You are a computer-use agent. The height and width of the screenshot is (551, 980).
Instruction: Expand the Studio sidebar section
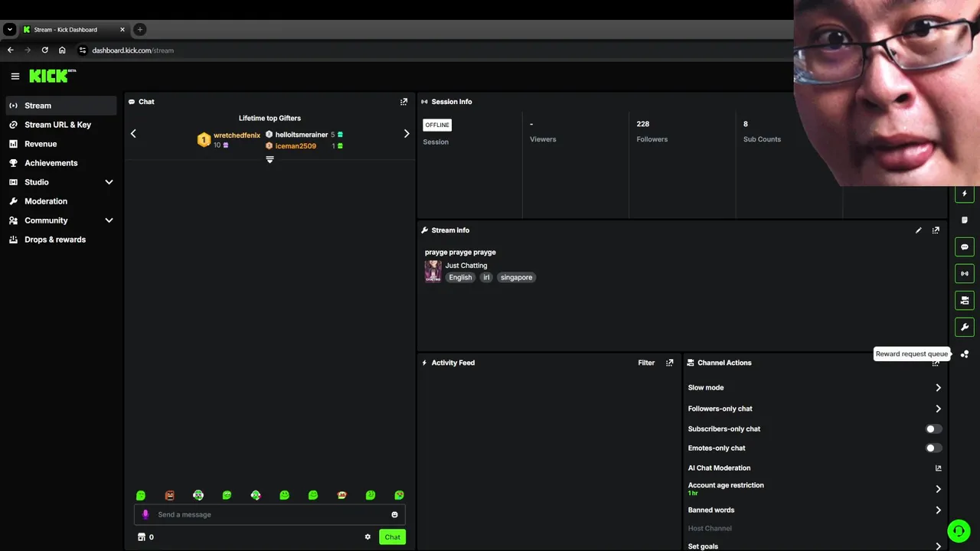(x=109, y=182)
